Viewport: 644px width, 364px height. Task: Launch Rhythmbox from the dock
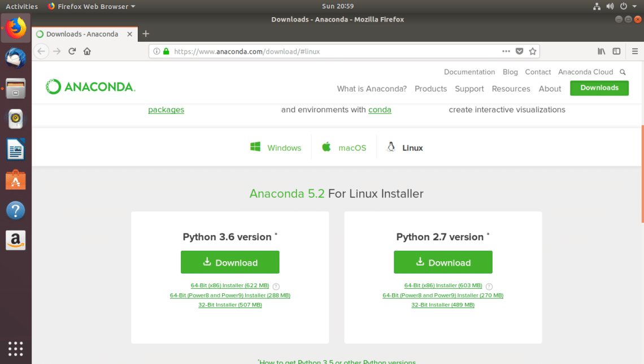point(16,119)
